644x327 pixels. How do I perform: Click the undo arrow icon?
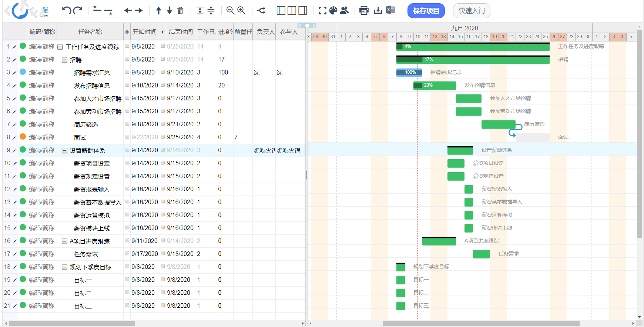(x=67, y=10)
